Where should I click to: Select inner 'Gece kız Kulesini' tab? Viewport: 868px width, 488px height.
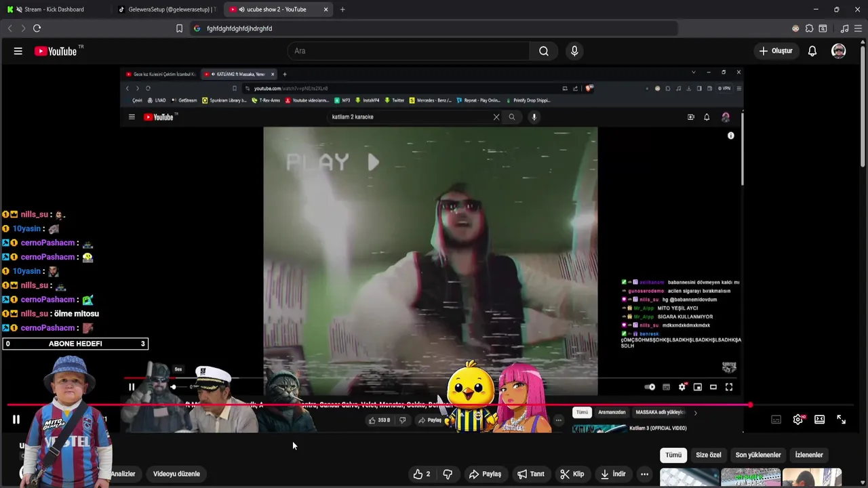point(161,74)
